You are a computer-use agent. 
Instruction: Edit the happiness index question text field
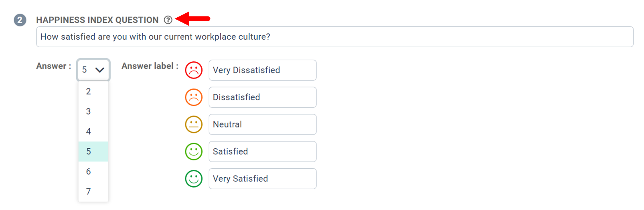tap(334, 37)
